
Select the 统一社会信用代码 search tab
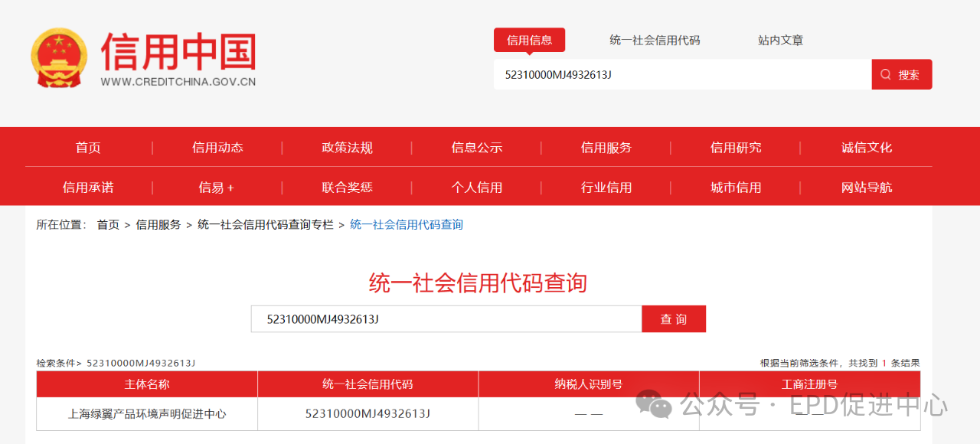tap(655, 40)
